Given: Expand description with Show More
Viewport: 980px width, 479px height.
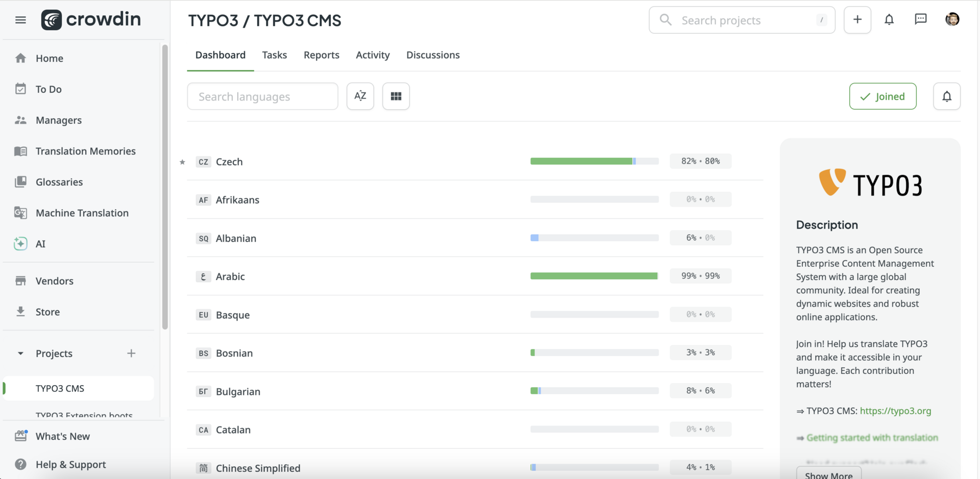Looking at the screenshot, I should (x=828, y=474).
